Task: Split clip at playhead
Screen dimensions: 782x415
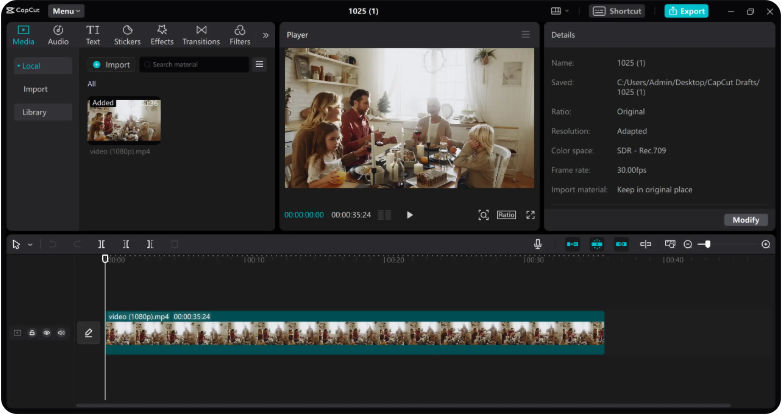Action: coord(101,244)
